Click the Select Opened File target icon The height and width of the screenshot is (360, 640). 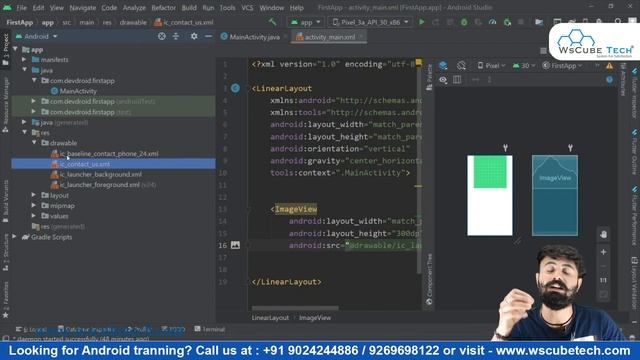click(162, 36)
